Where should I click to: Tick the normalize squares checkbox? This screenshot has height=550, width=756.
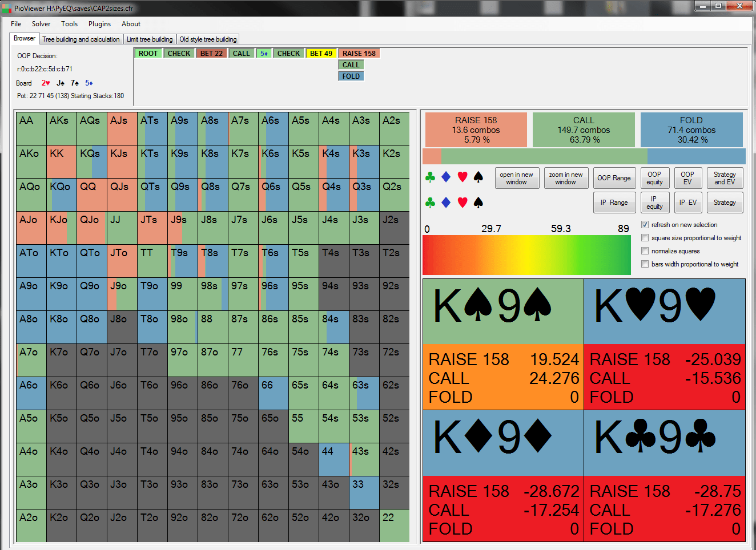coord(645,251)
